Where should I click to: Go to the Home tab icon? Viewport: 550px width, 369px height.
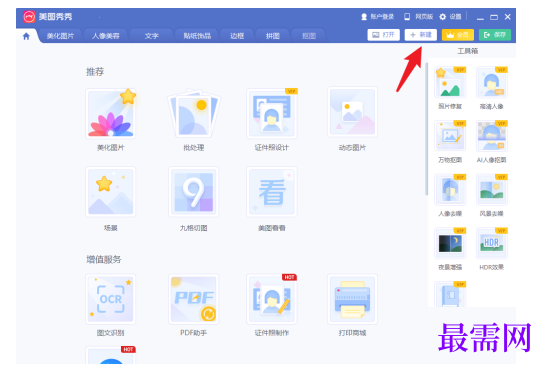coord(26,36)
